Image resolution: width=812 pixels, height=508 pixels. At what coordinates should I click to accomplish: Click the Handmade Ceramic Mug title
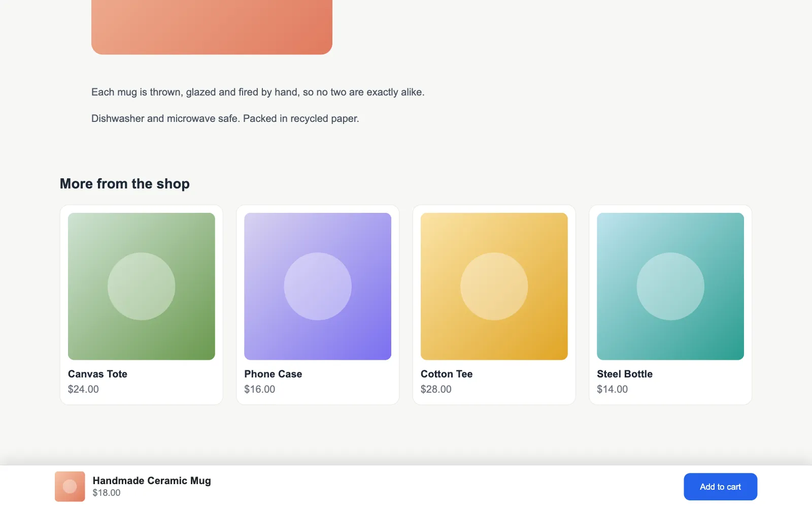click(152, 481)
